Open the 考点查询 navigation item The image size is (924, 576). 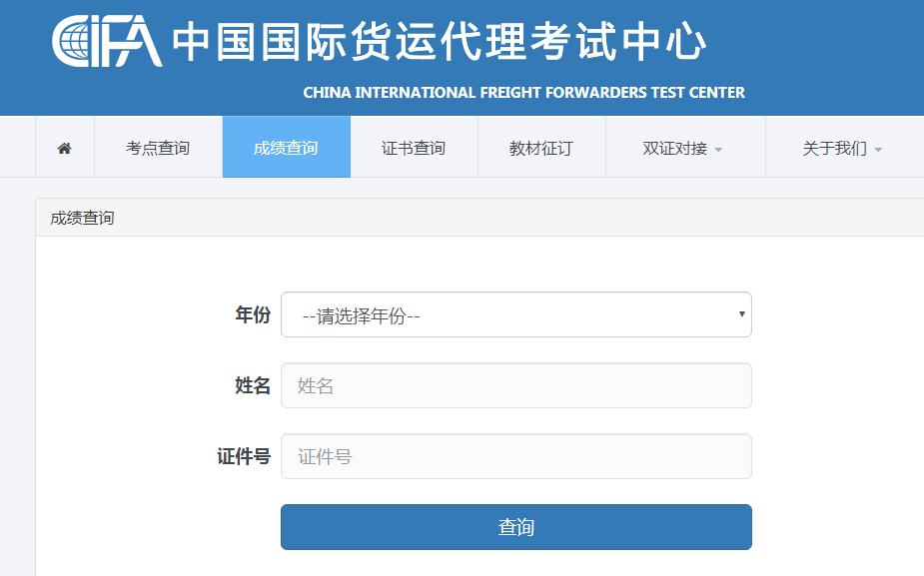[158, 148]
